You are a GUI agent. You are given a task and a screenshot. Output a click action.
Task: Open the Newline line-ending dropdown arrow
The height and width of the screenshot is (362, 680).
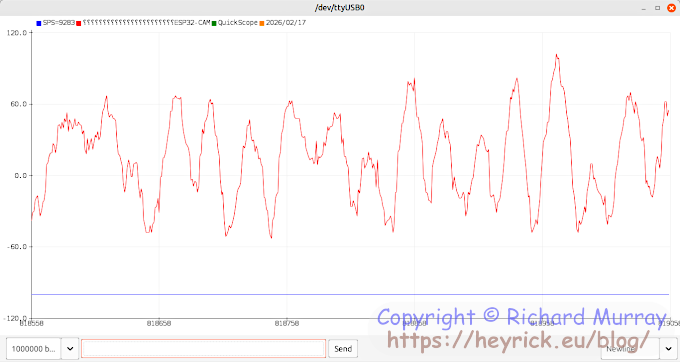[x=668, y=349]
